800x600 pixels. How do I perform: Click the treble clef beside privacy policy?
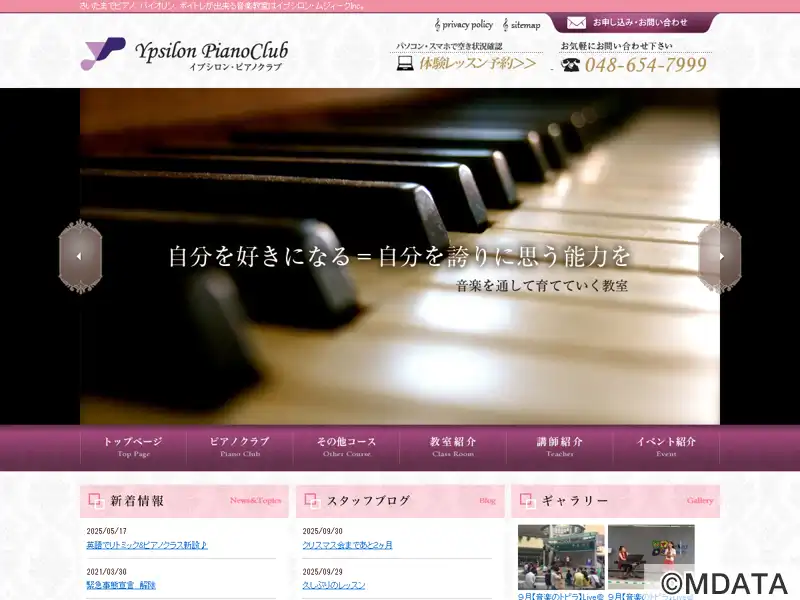[x=437, y=24]
